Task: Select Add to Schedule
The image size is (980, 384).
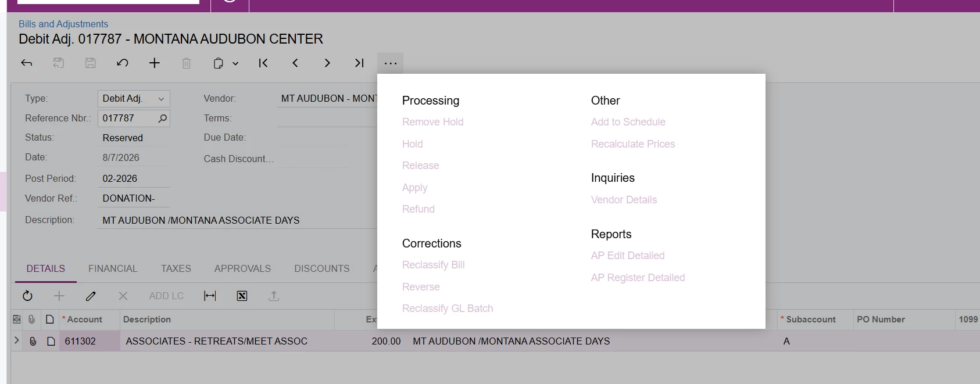Action: point(628,122)
